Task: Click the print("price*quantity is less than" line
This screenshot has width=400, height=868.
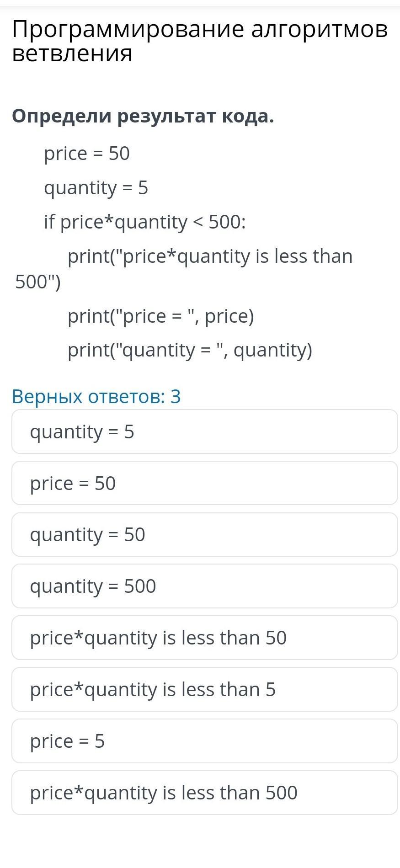Action: 210,256
